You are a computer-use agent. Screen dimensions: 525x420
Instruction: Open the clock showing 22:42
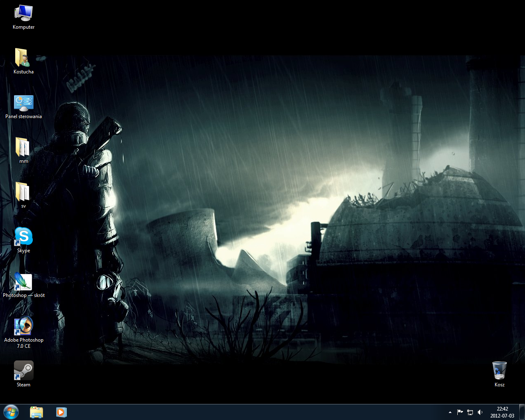coord(502,409)
